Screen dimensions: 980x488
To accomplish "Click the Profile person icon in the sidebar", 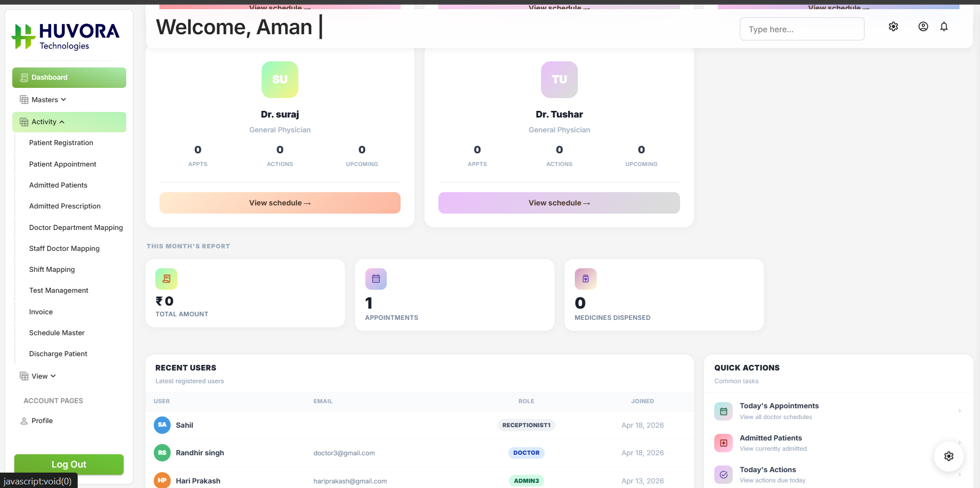I will coord(24,421).
